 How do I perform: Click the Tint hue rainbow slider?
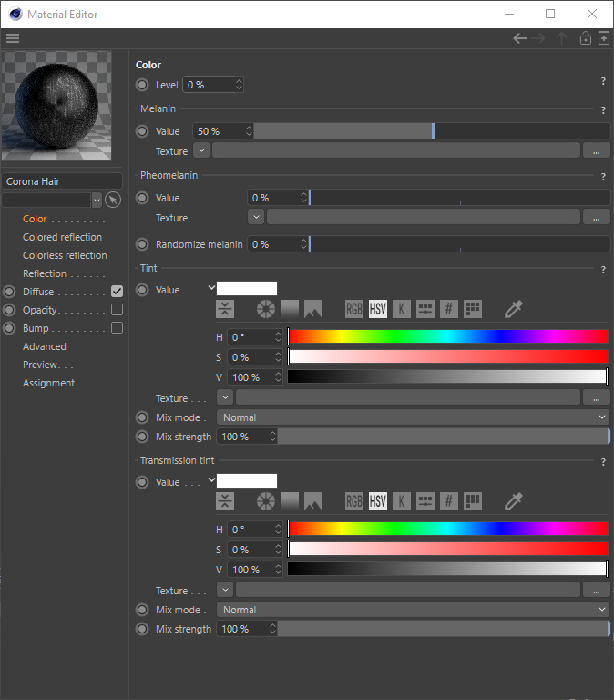(448, 336)
